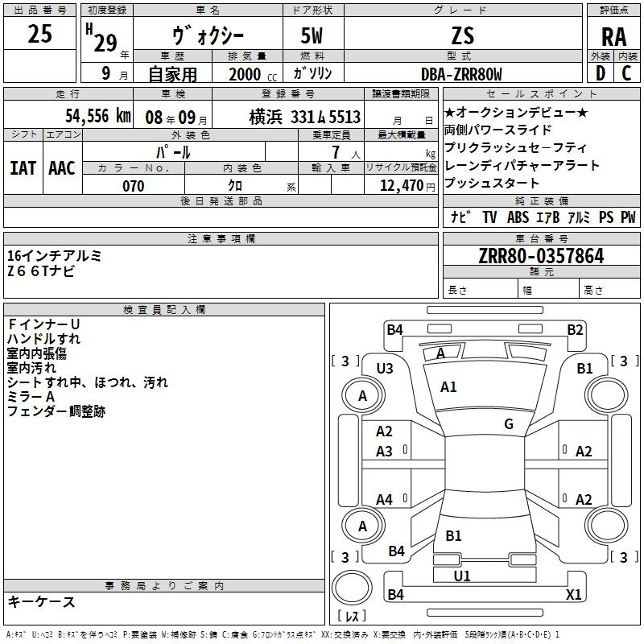This screenshot has width=644, height=644.
Task: Click the キーケース notice text
Action: [41, 602]
